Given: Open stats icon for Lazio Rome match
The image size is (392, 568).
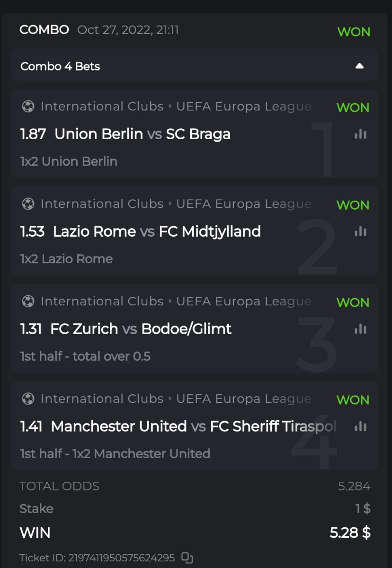Looking at the screenshot, I should [x=360, y=232].
